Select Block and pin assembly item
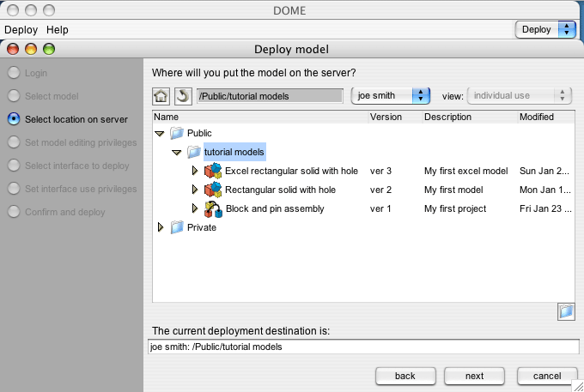The width and height of the screenshot is (584, 392). [x=275, y=208]
